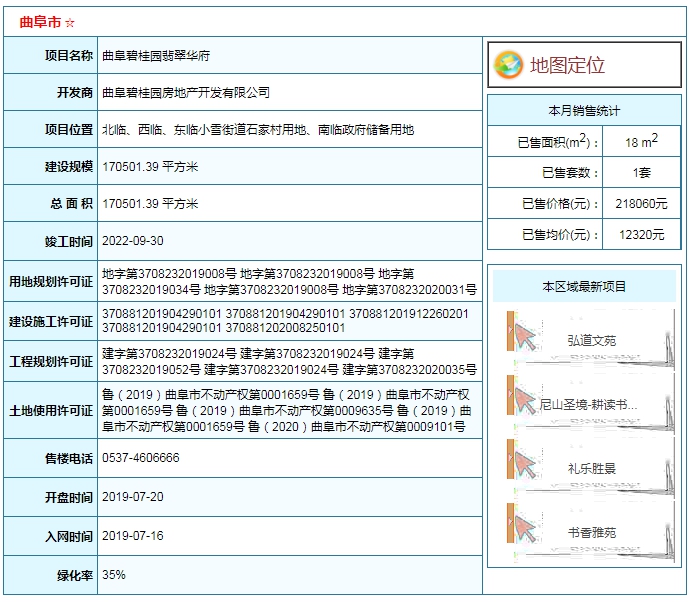Click the 已售价格(元) label
Viewport: 695px width, 602px height.
560,203
